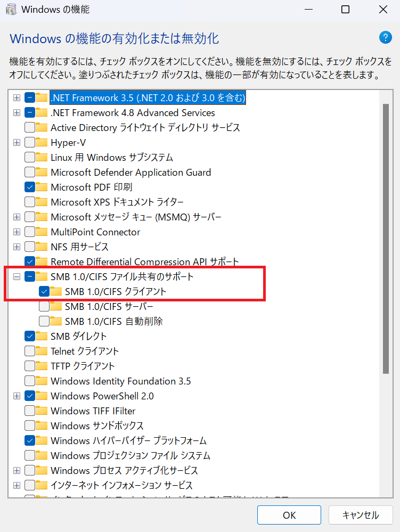Enable the NFS 用サービス checkbox
This screenshot has width=400, height=532.
click(x=30, y=247)
